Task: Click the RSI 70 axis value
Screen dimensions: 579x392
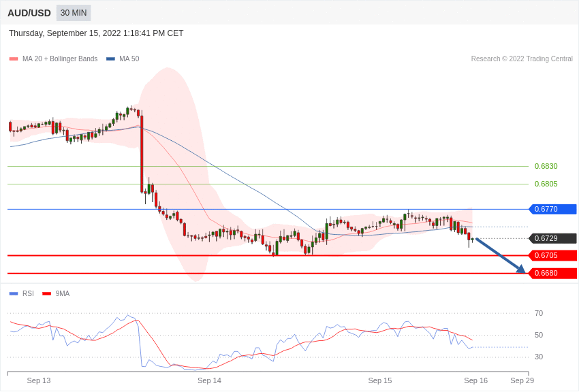Action: coord(539,313)
